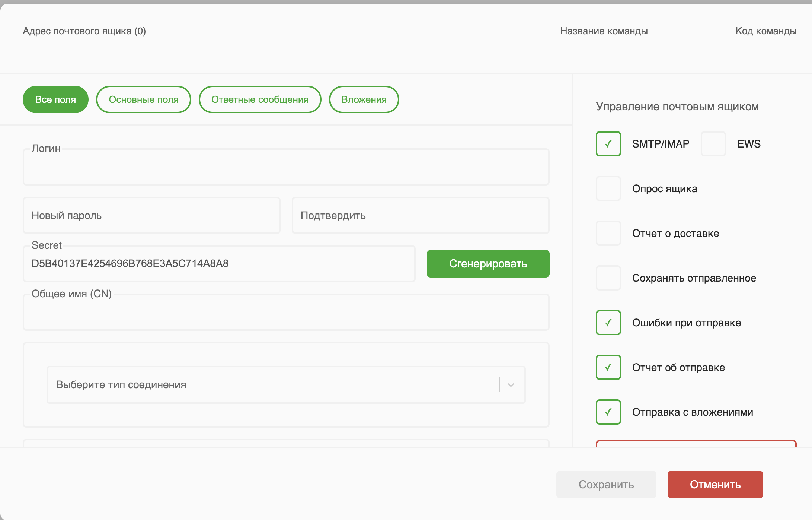The image size is (812, 520).
Task: Uncheck Ошибки при отправке option
Action: pos(608,323)
